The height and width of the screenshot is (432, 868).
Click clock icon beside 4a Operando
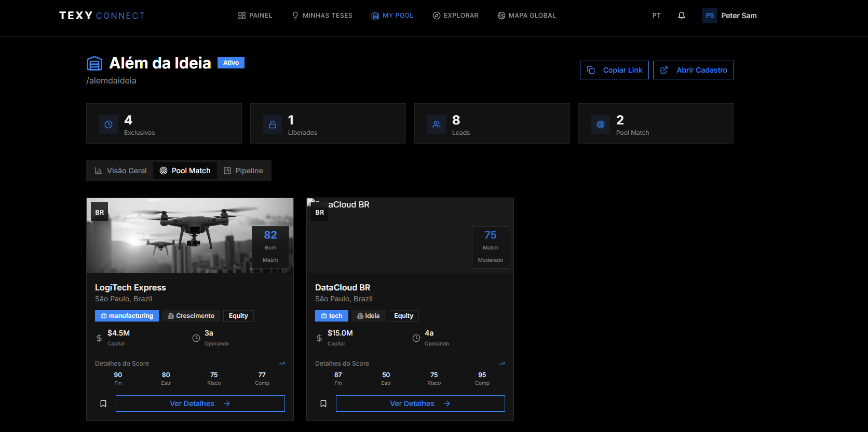tap(416, 338)
